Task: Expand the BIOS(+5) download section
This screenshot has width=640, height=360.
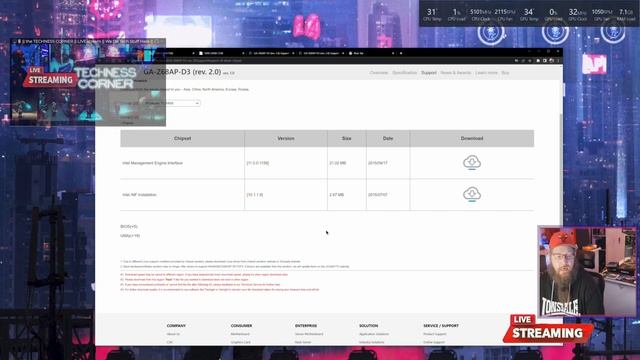Action: [x=129, y=227]
